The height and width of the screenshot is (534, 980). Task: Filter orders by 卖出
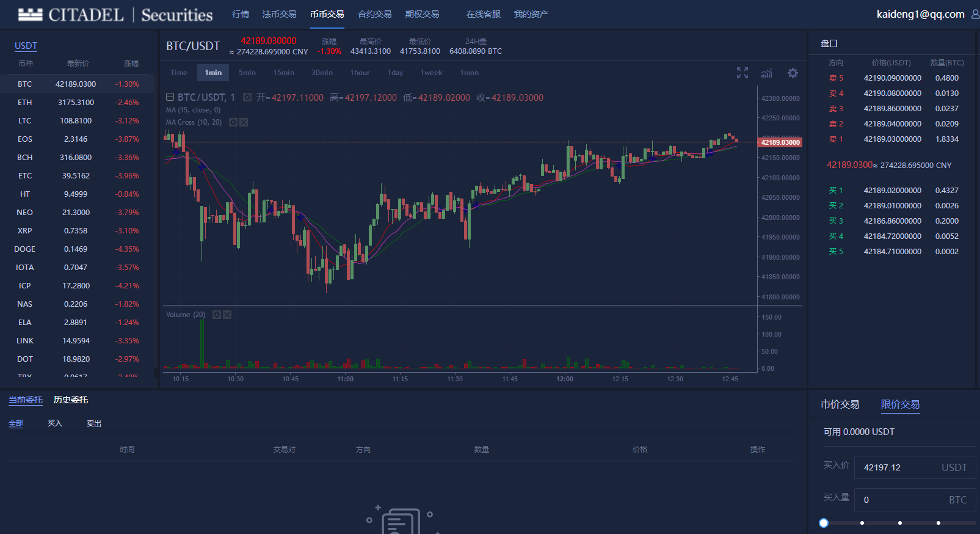(94, 423)
